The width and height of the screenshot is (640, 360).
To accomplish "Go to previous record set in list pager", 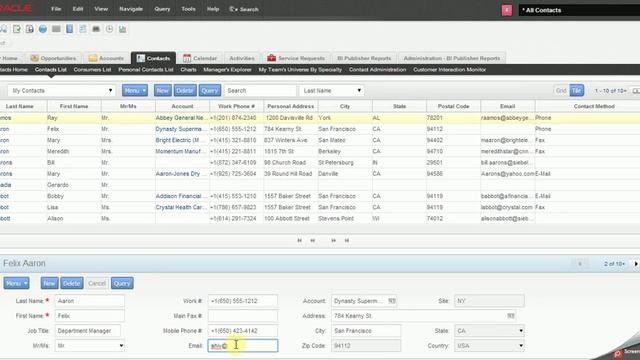I will 313,240.
